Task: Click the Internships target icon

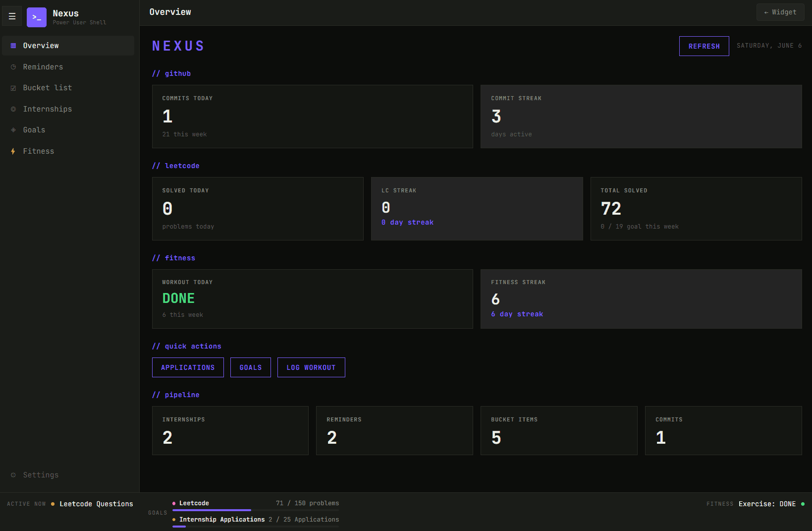Action: [x=13, y=109]
